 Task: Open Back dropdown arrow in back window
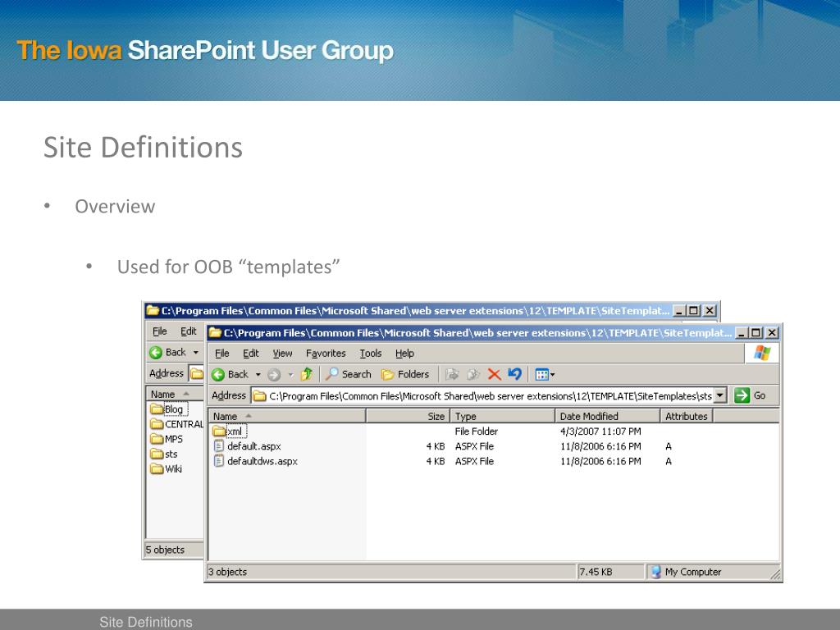coord(195,353)
